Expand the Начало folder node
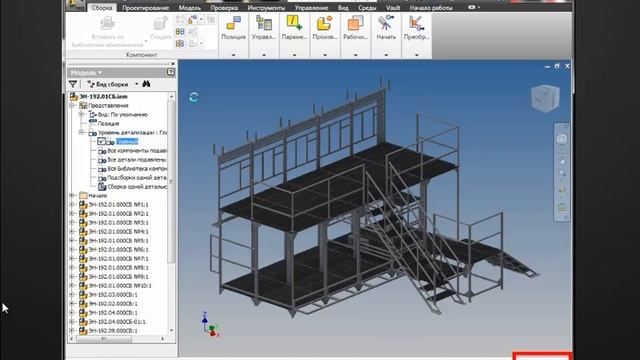This screenshot has height=360, width=640. (x=72, y=196)
